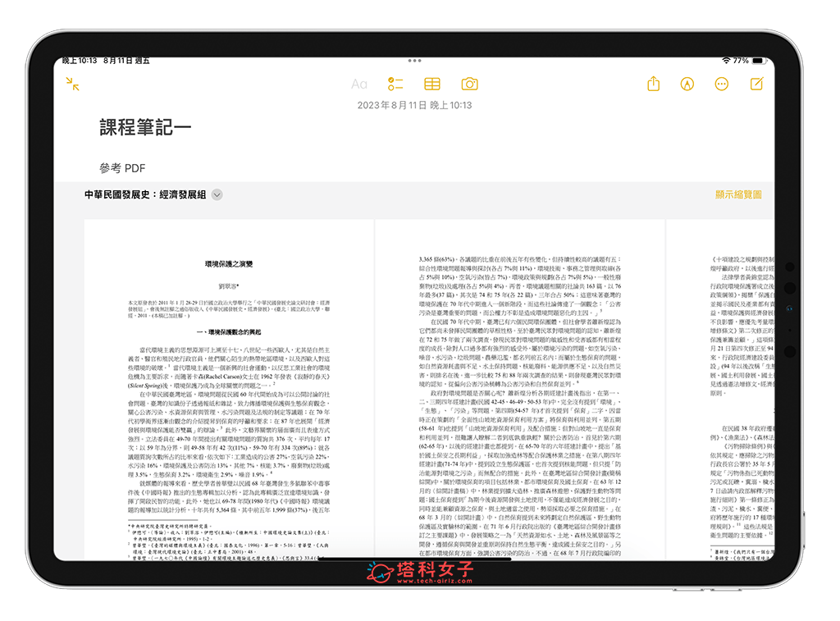This screenshot has height=621, width=840.
Task: Tap the Wi-Fi icon in status bar
Action: 726,61
